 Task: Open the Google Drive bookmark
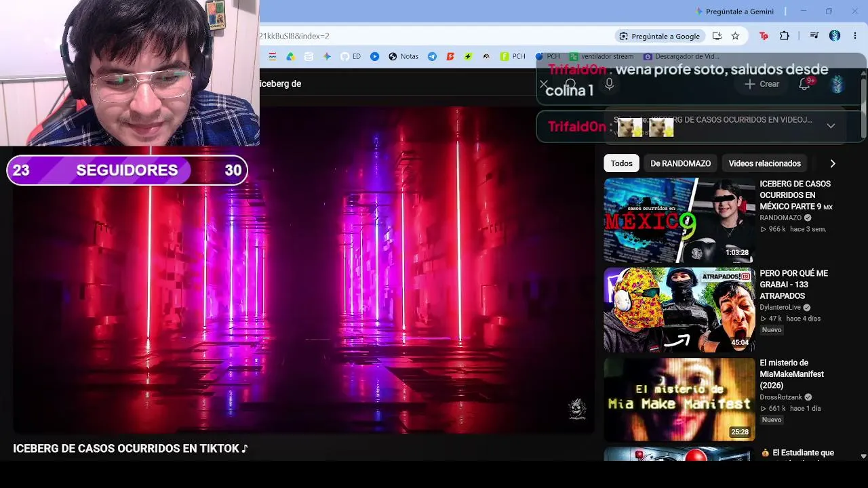(x=290, y=57)
